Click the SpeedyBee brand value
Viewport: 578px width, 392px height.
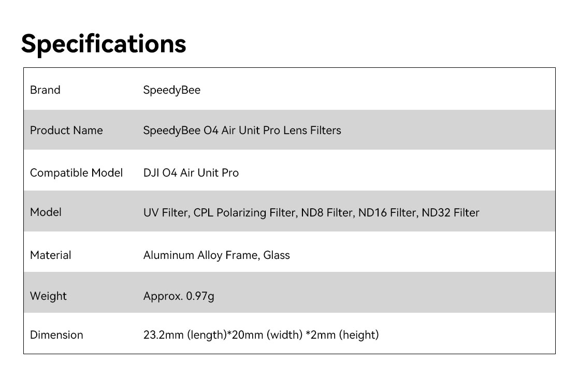click(171, 90)
